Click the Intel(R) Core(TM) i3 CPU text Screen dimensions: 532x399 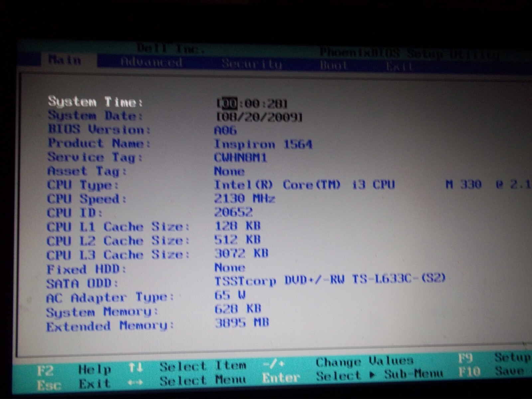point(305,185)
